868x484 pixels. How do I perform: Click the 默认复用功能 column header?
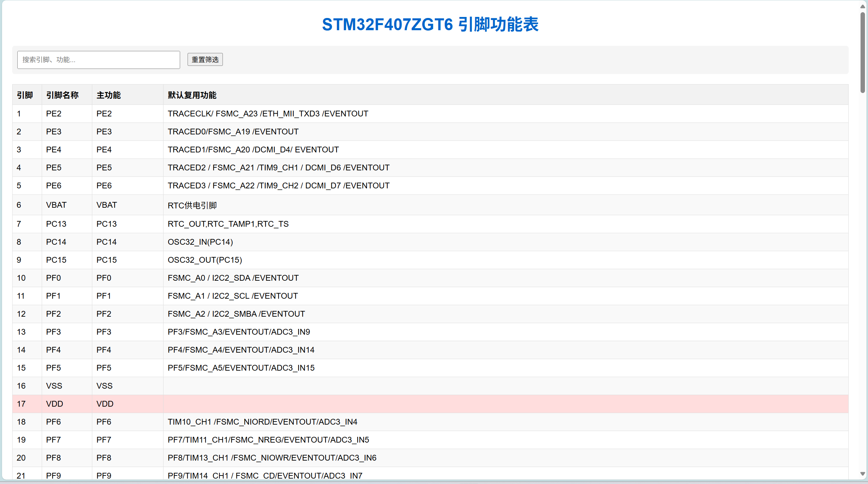(x=506, y=95)
